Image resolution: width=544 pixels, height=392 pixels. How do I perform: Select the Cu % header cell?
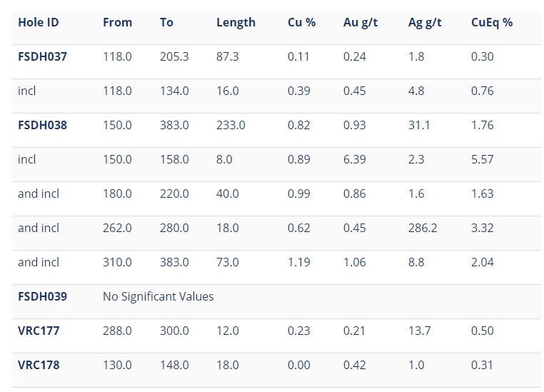pos(301,23)
